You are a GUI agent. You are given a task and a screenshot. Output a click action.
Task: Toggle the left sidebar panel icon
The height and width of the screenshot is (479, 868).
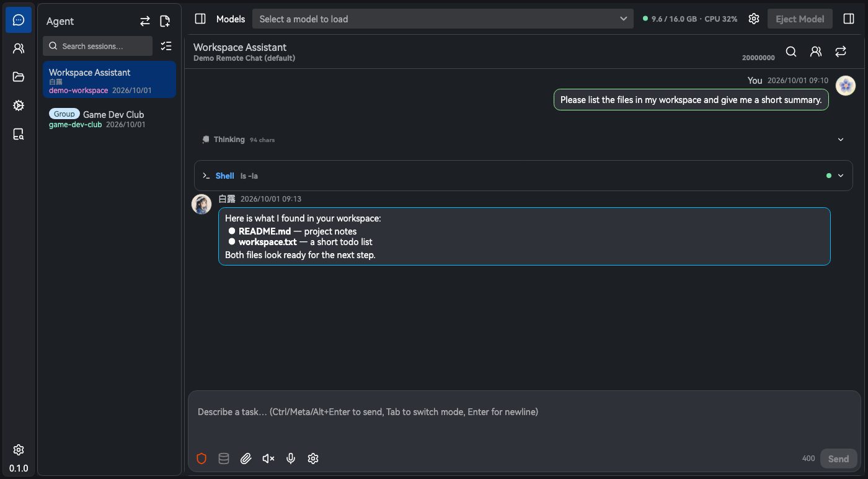pyautogui.click(x=200, y=19)
